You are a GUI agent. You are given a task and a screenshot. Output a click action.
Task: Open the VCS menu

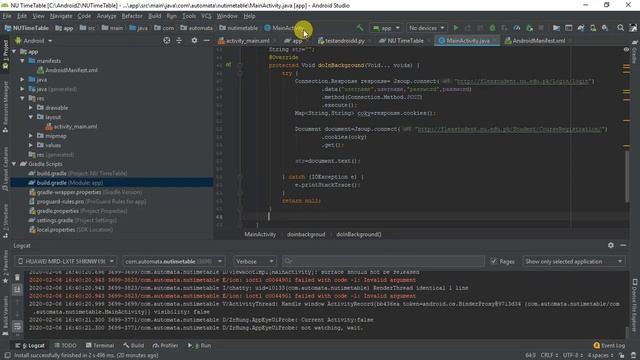click(x=206, y=16)
